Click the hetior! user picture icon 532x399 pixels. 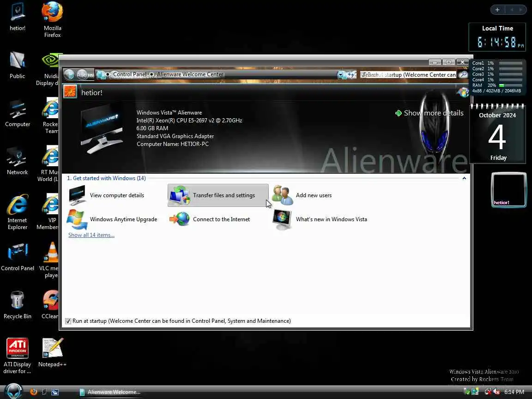(x=70, y=91)
